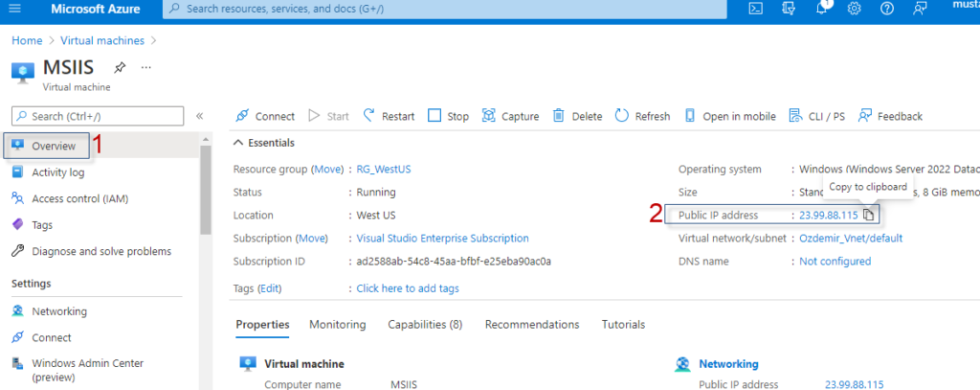This screenshot has width=980, height=390.
Task: Click the Connect toolbar button
Action: [x=265, y=117]
